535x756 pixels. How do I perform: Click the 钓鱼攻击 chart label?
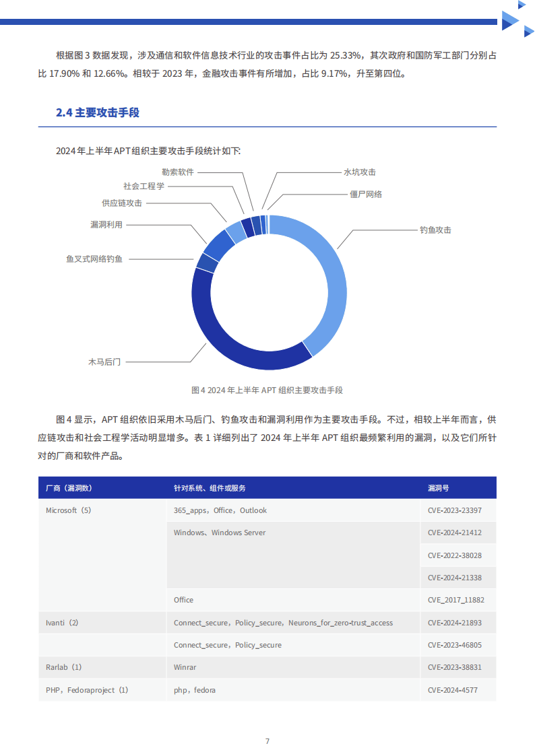[x=435, y=230]
